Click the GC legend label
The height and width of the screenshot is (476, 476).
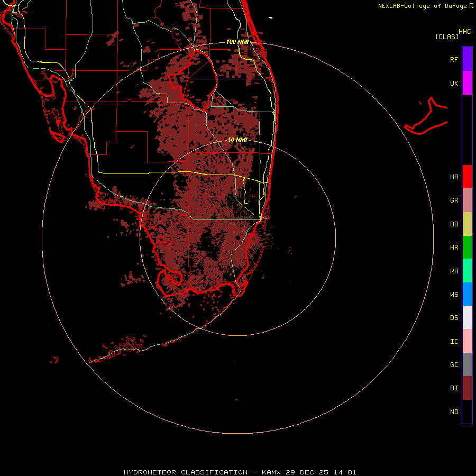[454, 364]
